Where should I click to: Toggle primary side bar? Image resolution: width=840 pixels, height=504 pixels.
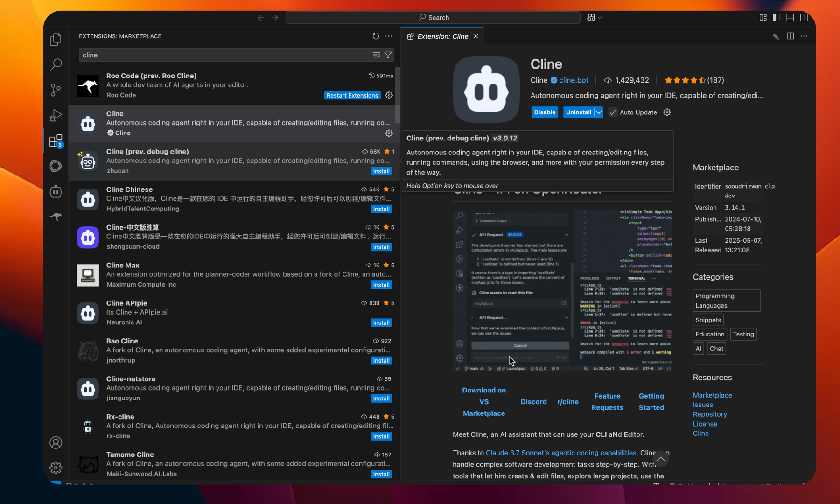(777, 17)
